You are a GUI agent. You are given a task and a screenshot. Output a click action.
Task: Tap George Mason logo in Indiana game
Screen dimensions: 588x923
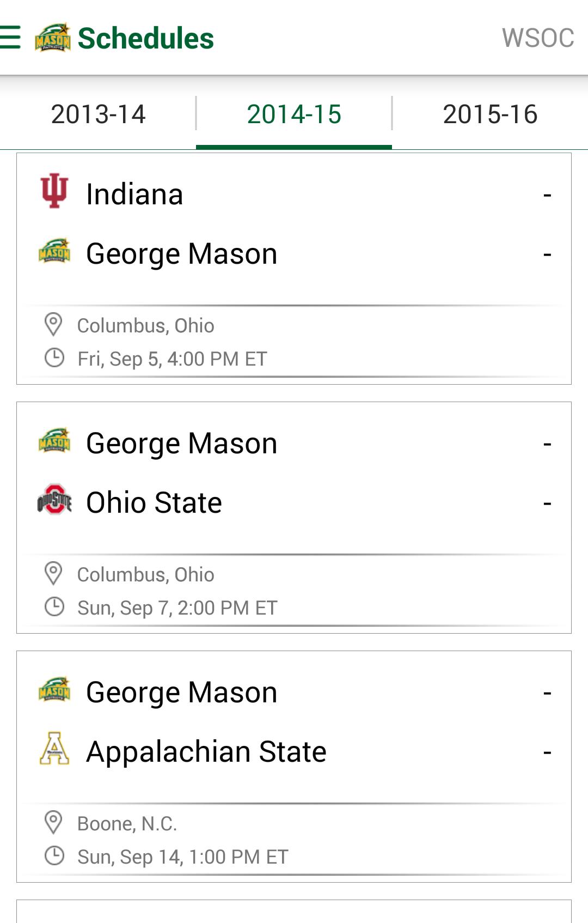pos(54,251)
